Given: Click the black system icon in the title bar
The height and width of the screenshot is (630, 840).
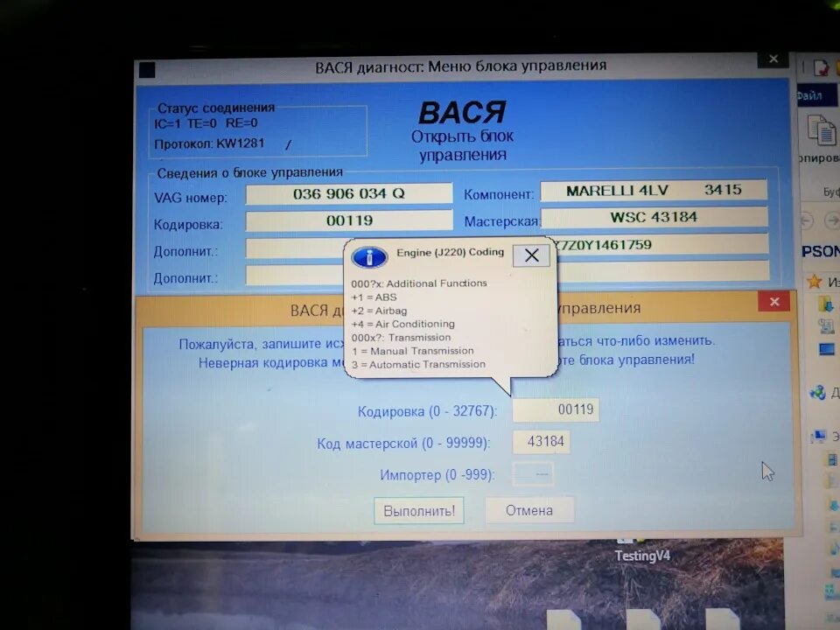Looking at the screenshot, I should click(147, 70).
